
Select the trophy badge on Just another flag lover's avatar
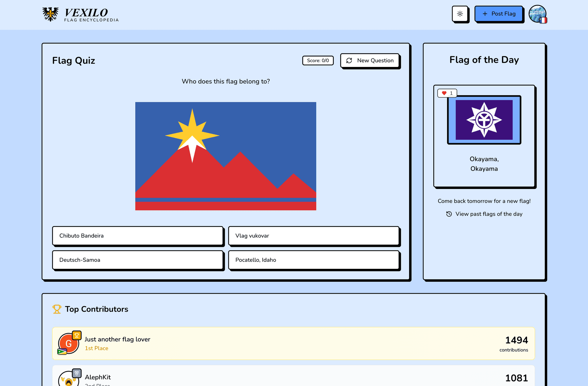[x=76, y=335]
